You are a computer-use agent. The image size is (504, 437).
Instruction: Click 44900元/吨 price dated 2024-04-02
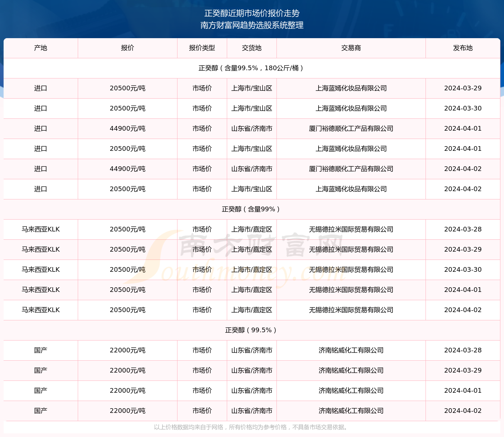[x=127, y=169]
